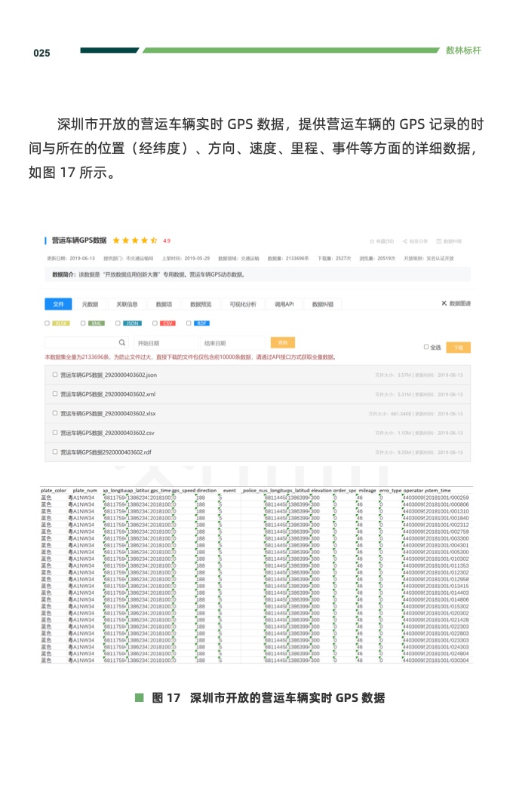Tick the RDF format filter checkbox
Screen dimensions: 513x812
pyautogui.click(x=189, y=323)
